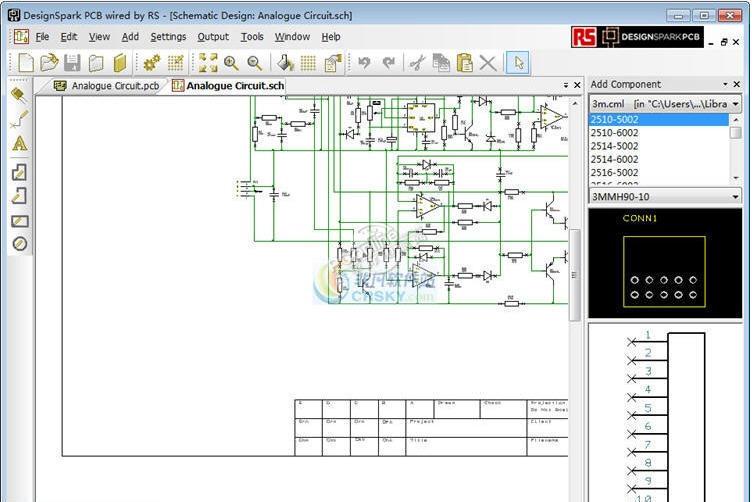The height and width of the screenshot is (502, 752).
Task: Open the properties sheet icon
Action: 332,63
